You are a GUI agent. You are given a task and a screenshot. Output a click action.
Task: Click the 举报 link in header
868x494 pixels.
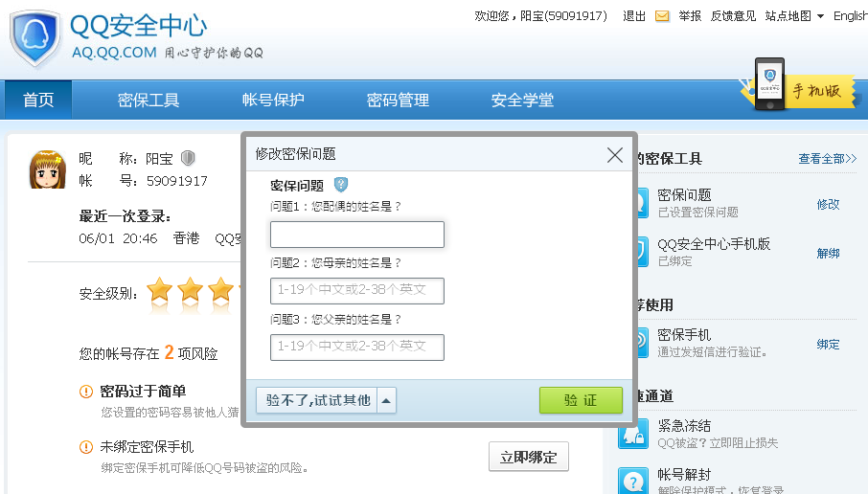690,16
